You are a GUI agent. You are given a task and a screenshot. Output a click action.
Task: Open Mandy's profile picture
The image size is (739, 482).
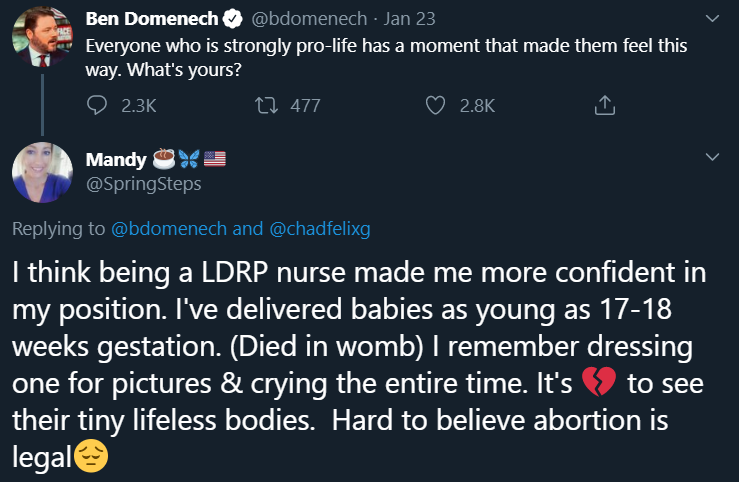[x=42, y=171]
